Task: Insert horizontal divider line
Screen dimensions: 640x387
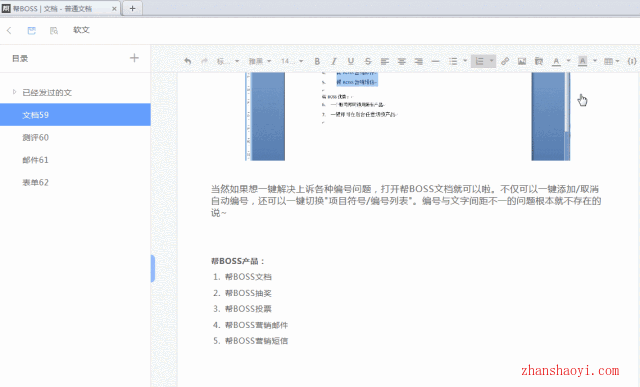Action: [x=436, y=61]
